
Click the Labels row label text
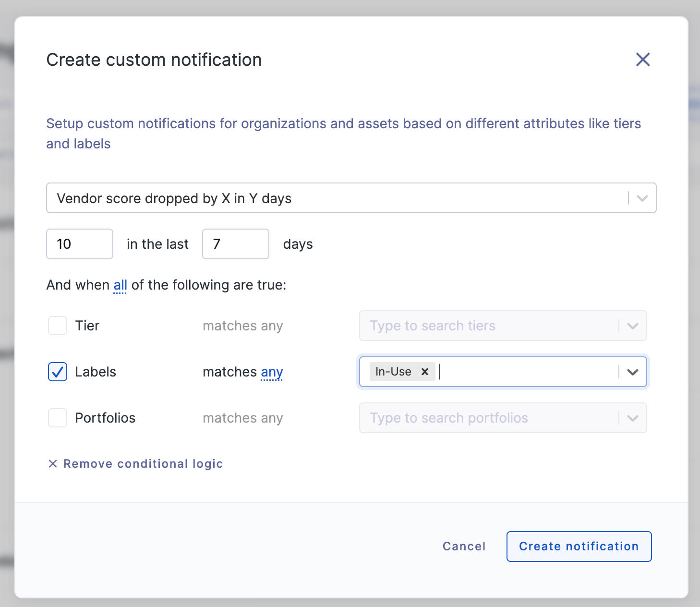[x=96, y=372]
